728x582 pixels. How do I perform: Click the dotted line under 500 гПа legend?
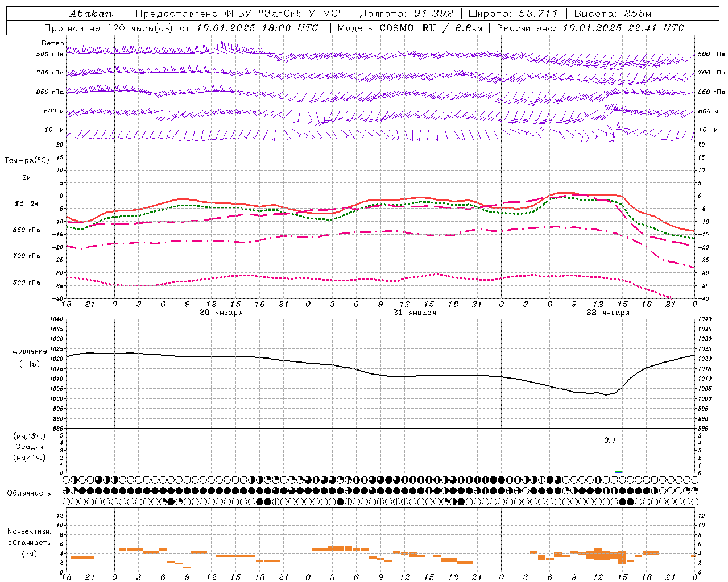(x=25, y=289)
